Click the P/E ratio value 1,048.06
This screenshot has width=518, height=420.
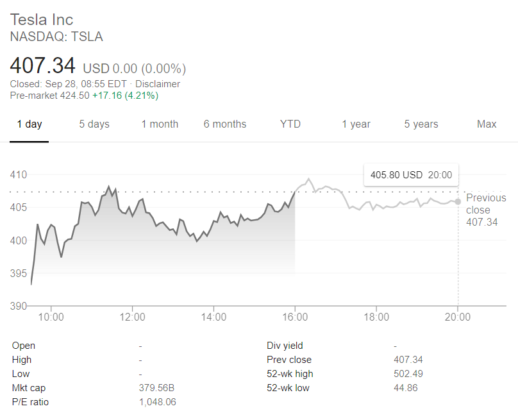coord(157,402)
